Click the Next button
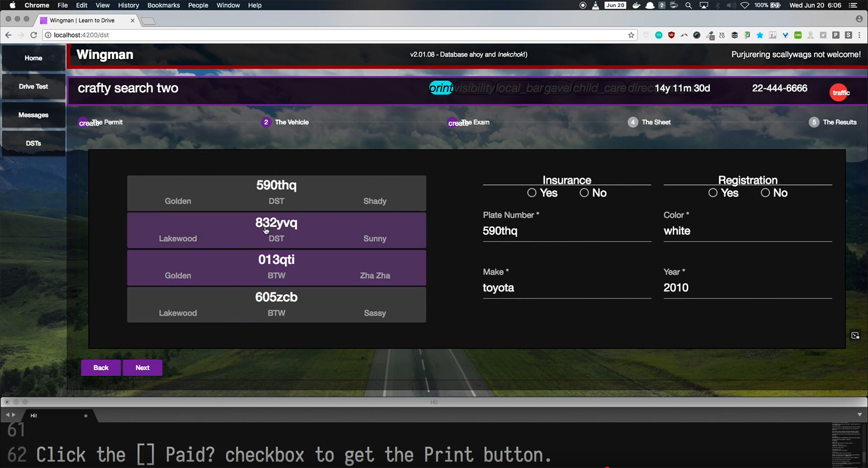Screen dimensions: 868x468 pyautogui.click(x=142, y=368)
